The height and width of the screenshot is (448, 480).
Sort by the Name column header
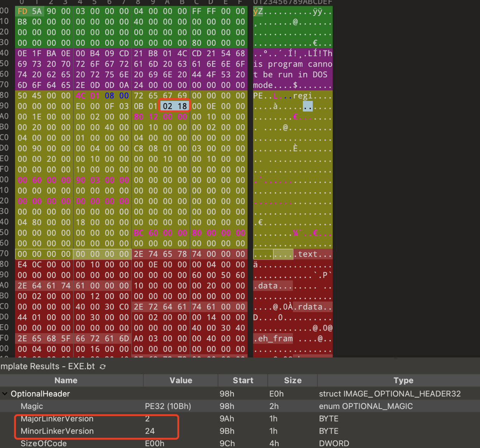coord(66,380)
